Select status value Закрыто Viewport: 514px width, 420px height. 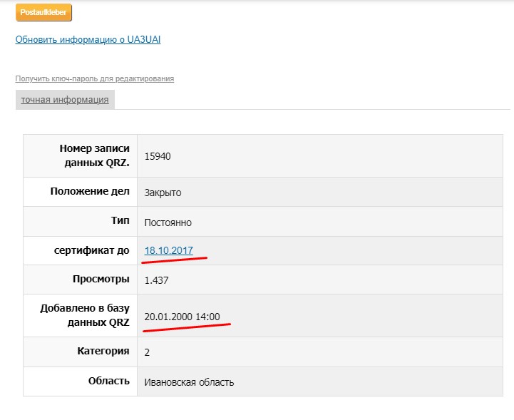coord(163,193)
